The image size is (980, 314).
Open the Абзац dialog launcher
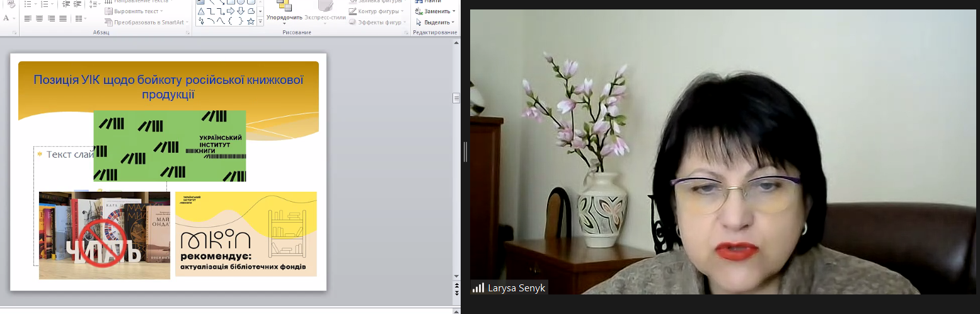tap(188, 32)
